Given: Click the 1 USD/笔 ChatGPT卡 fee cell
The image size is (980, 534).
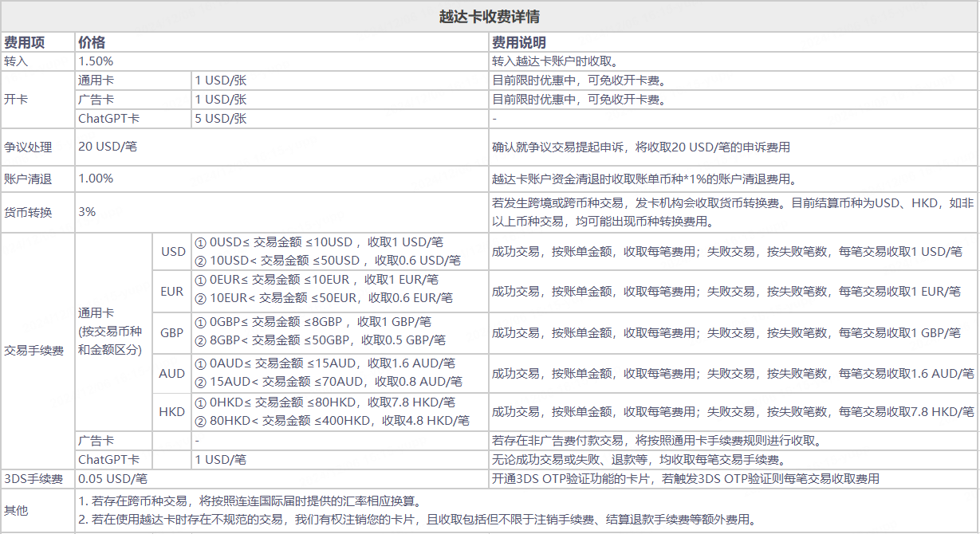Looking at the screenshot, I should coord(221,460).
